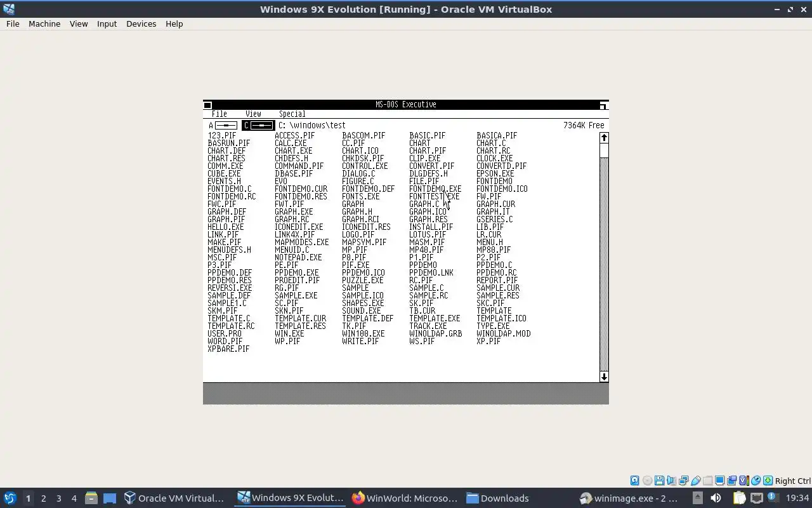Switch to Oracle VM VirtualBox taskbar window
Screen dimensions: 812x508
coord(174,498)
